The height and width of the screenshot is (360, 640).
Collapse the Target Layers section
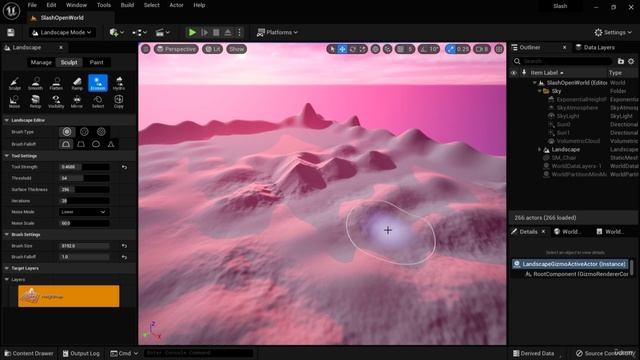[x=7, y=268]
